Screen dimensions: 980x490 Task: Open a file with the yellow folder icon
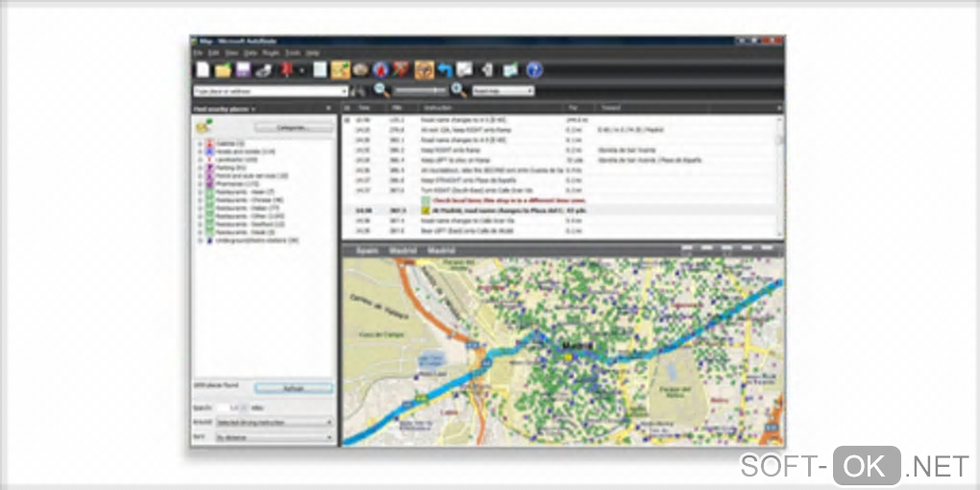(x=223, y=70)
